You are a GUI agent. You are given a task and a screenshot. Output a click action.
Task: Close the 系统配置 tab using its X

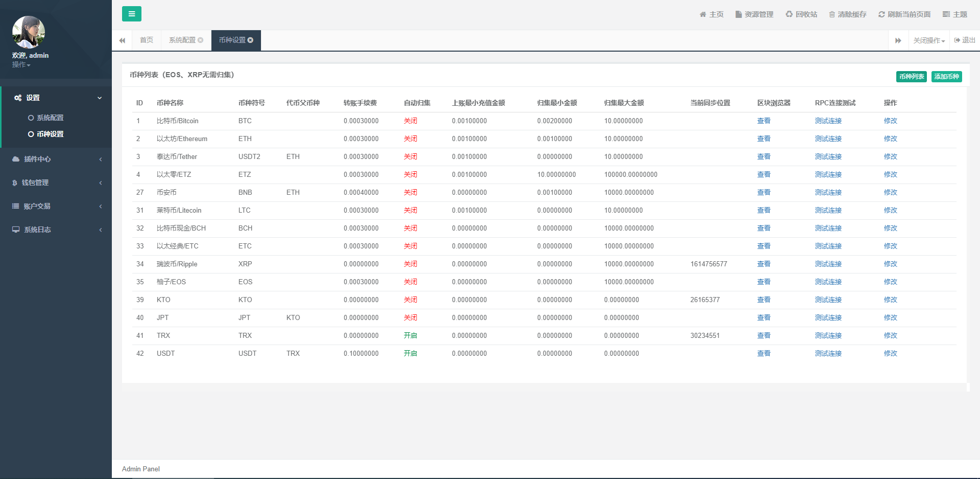pos(201,40)
